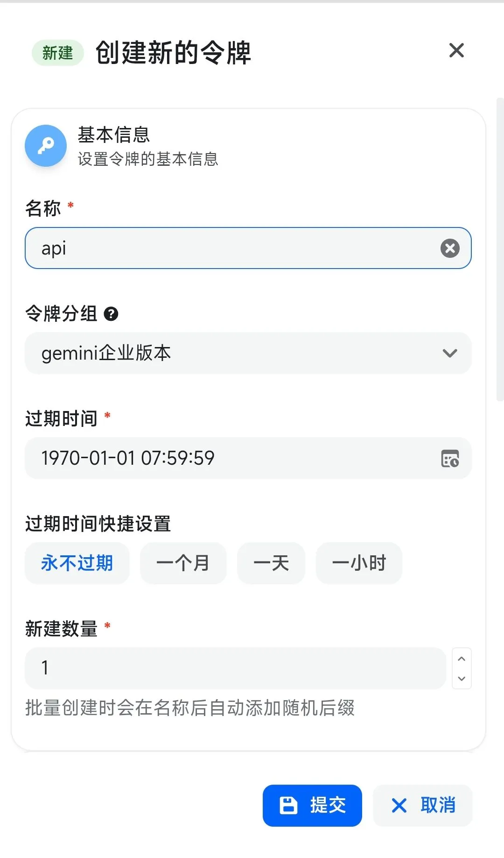Submit the new token form
The height and width of the screenshot is (858, 504).
pyautogui.click(x=312, y=805)
